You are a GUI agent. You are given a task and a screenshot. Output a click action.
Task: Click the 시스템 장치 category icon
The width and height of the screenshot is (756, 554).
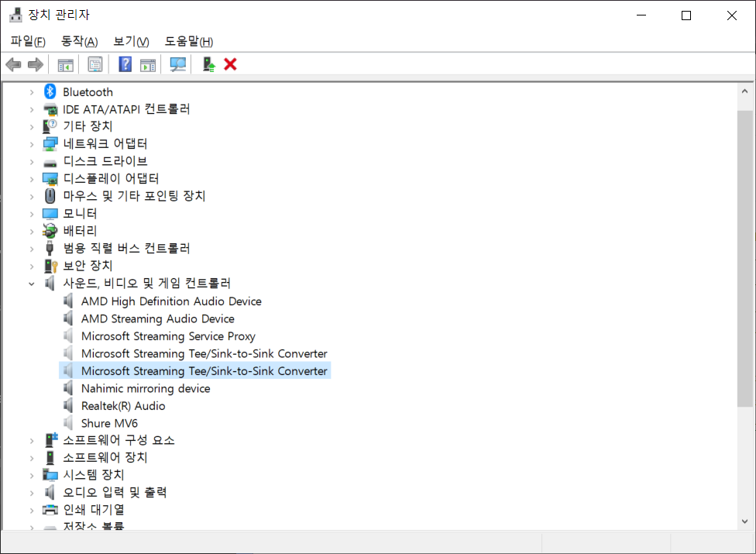pyautogui.click(x=50, y=474)
